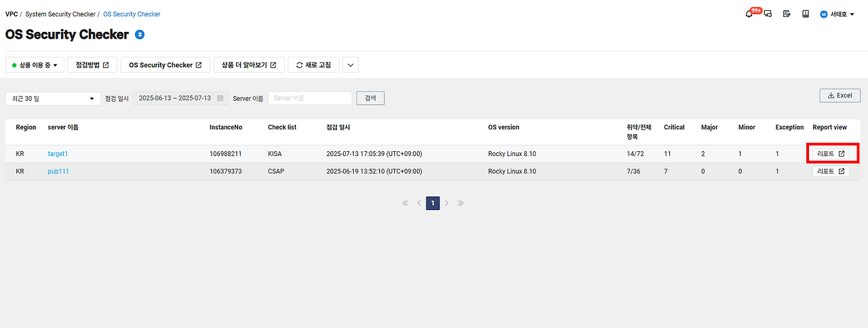
Task: Click the server 이름 column header
Action: [x=63, y=127]
